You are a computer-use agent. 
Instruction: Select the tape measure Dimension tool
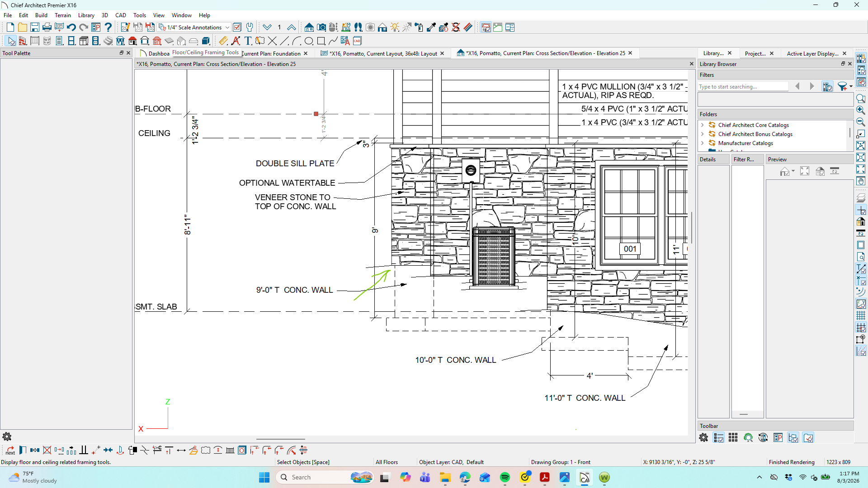223,41
